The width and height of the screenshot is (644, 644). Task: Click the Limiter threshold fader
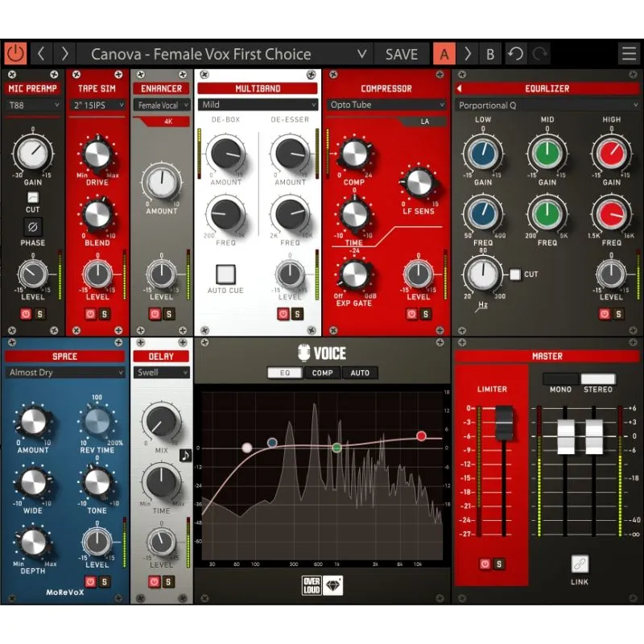click(504, 423)
